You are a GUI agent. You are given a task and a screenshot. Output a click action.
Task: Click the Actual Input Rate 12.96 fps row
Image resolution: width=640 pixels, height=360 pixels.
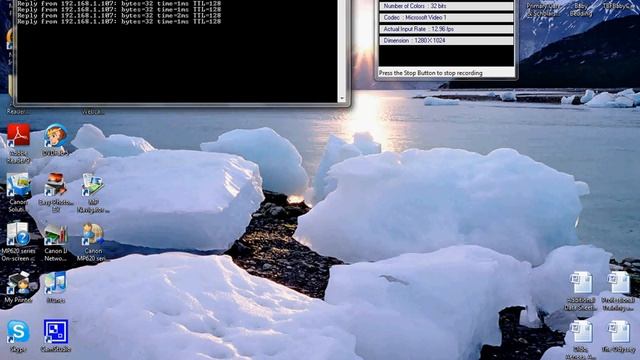446,29
